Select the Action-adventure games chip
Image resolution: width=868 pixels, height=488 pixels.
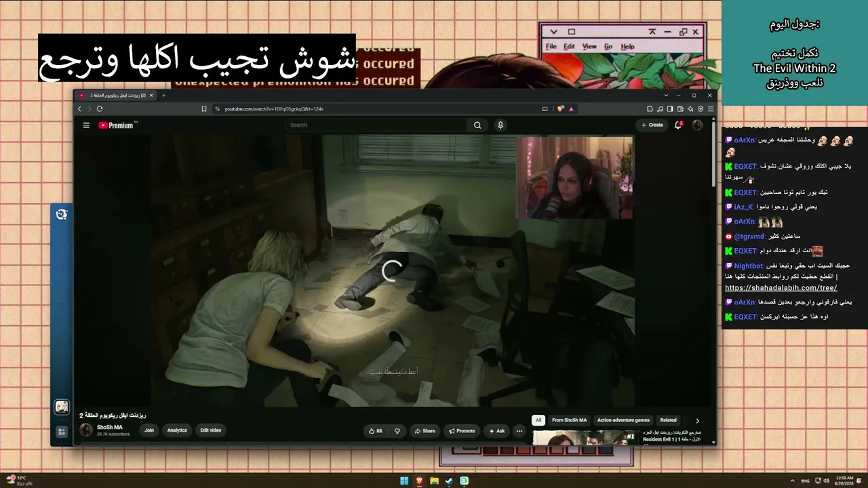click(623, 420)
